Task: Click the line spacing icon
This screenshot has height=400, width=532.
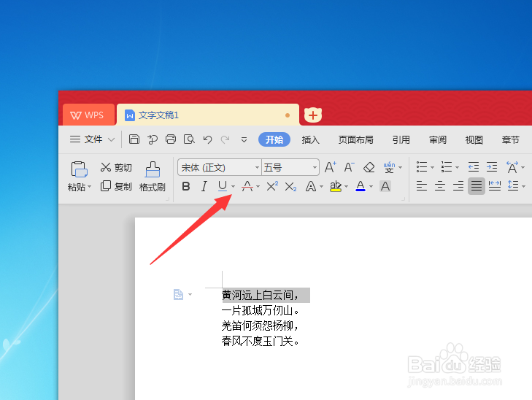Action: coord(513,186)
